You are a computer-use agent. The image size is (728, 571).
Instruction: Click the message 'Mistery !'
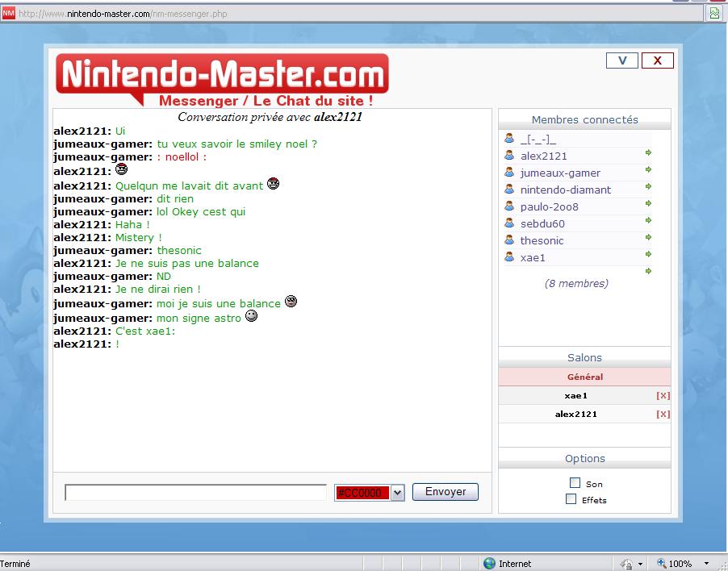click(138, 237)
